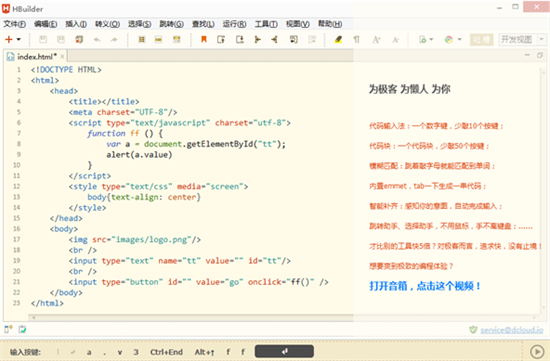Toggle the paragraph whitespace marks icon
The image size is (550, 361).
coord(356,40)
